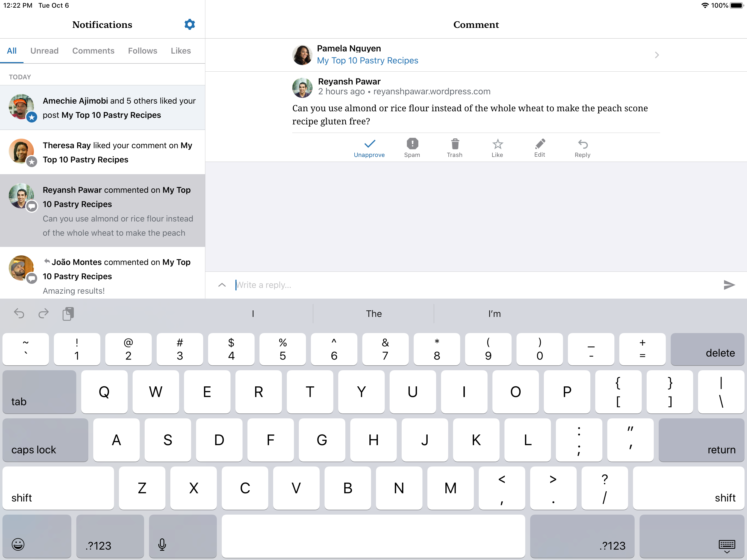
Task: Tap the 12:22 PM status bar clock
Action: [x=18, y=5]
